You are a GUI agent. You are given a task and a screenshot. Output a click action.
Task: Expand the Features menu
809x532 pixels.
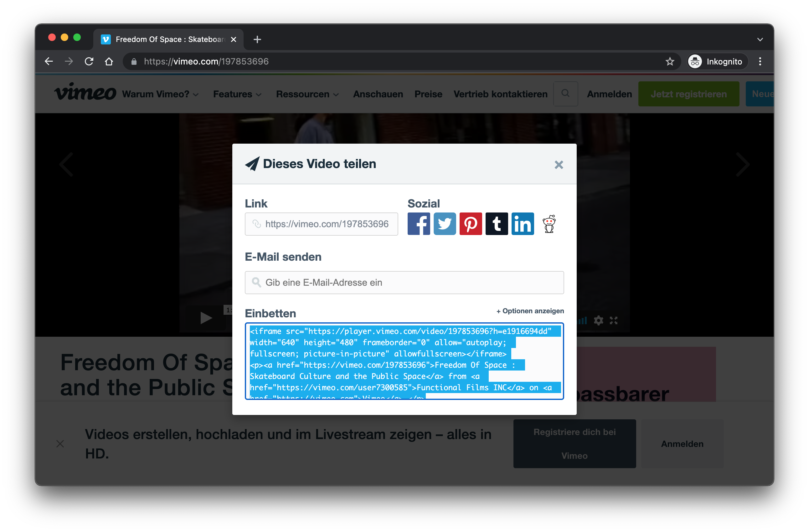pyautogui.click(x=237, y=94)
